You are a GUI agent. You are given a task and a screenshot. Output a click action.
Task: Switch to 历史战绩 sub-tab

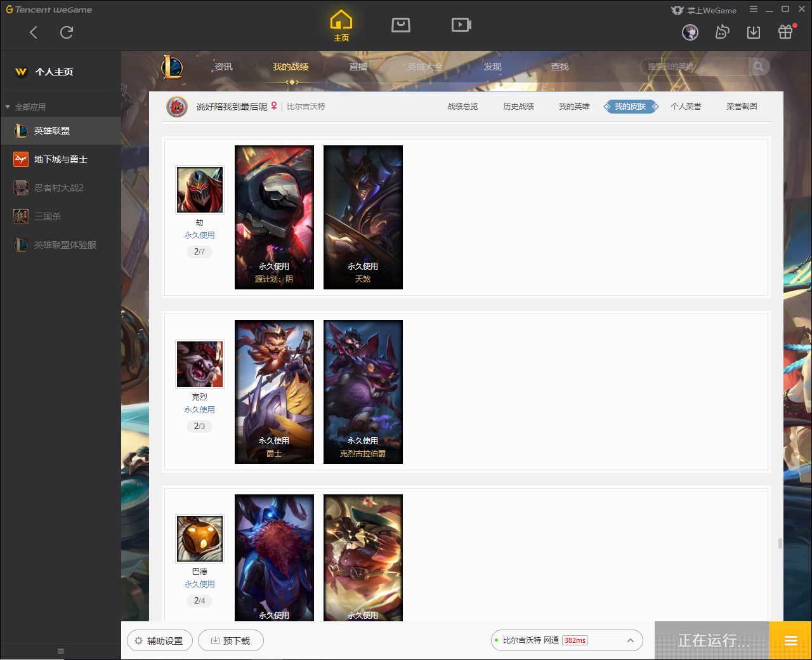pos(519,107)
